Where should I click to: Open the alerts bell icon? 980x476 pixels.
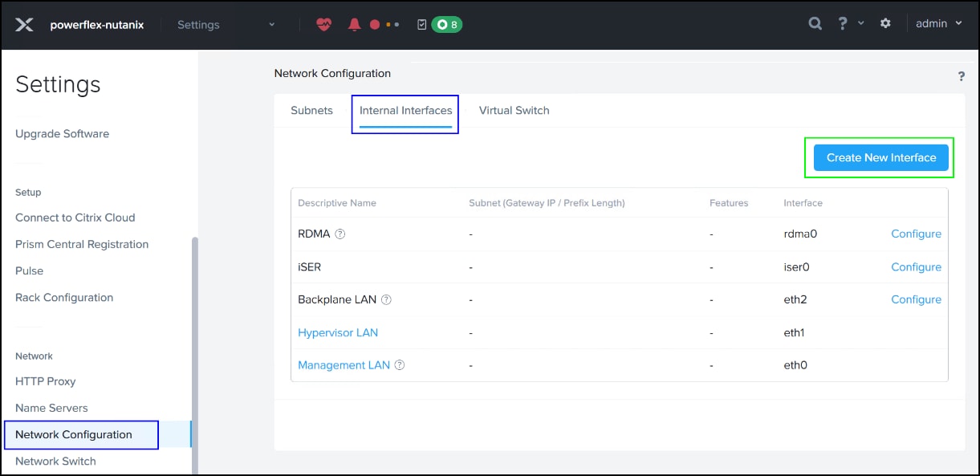click(x=355, y=24)
